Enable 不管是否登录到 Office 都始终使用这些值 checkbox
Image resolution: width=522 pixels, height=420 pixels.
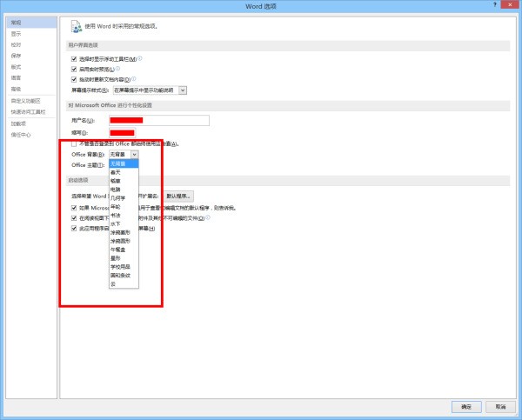[74, 143]
